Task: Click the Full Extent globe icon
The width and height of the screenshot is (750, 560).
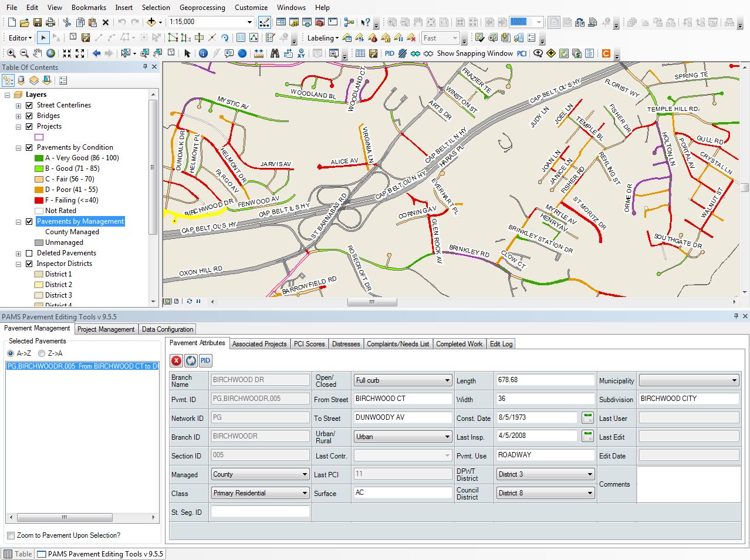Action: click(51, 53)
